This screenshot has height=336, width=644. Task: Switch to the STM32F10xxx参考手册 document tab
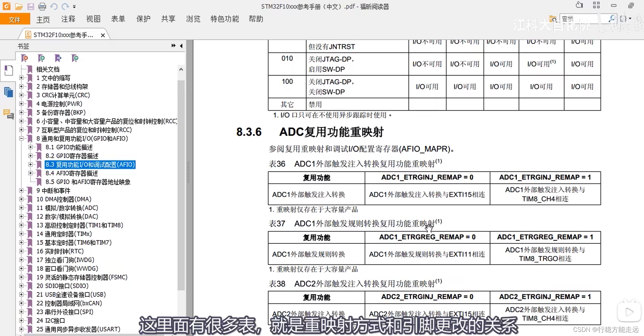(x=63, y=35)
